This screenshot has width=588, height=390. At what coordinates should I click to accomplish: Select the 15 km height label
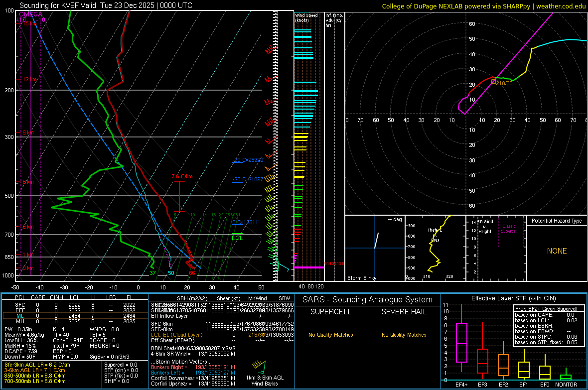click(29, 23)
